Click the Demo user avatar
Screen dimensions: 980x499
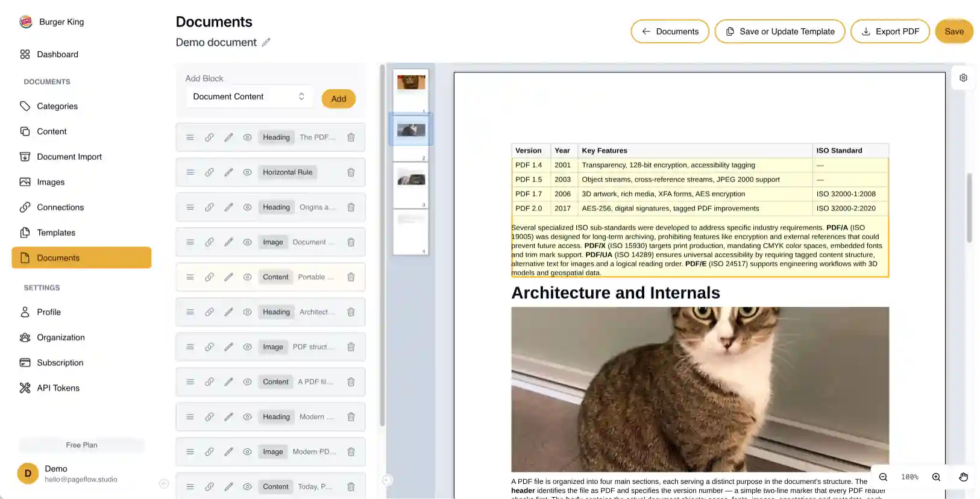coord(28,474)
